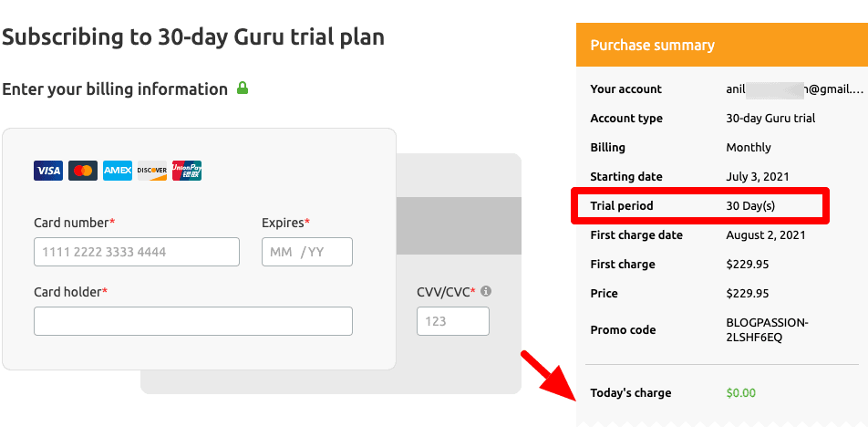Screen dimensions: 868x427
Task: Click the $0.00 today's charge amount
Action: [741, 393]
